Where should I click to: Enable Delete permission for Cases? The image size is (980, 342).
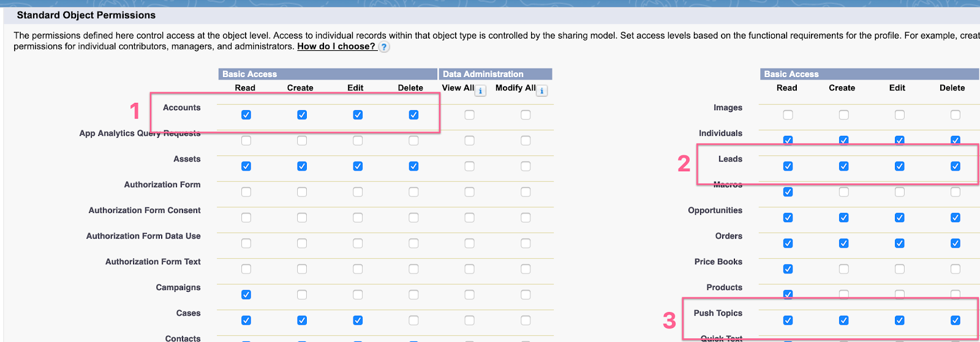tap(413, 321)
